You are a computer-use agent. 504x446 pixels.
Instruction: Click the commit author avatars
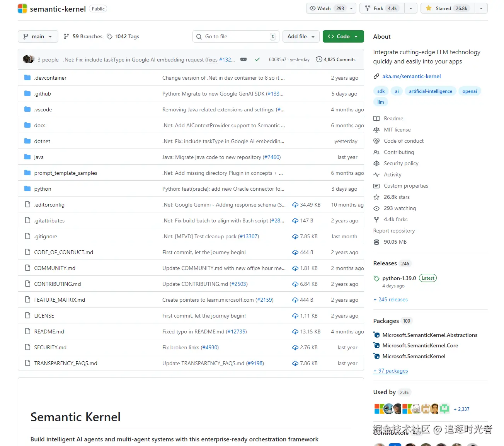point(29,60)
